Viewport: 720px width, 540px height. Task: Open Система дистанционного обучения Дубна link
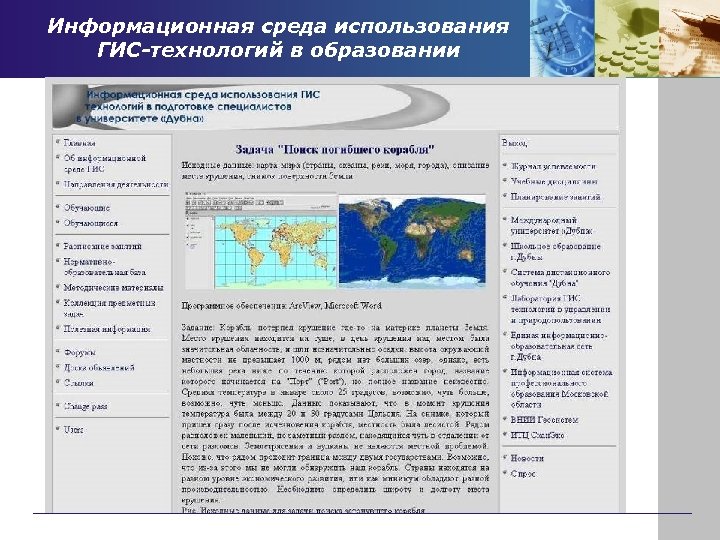point(560,277)
